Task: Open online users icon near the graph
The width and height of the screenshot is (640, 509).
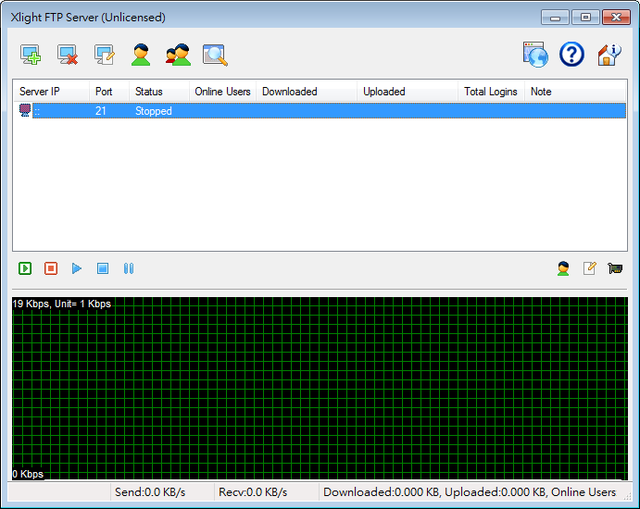Action: 563,269
